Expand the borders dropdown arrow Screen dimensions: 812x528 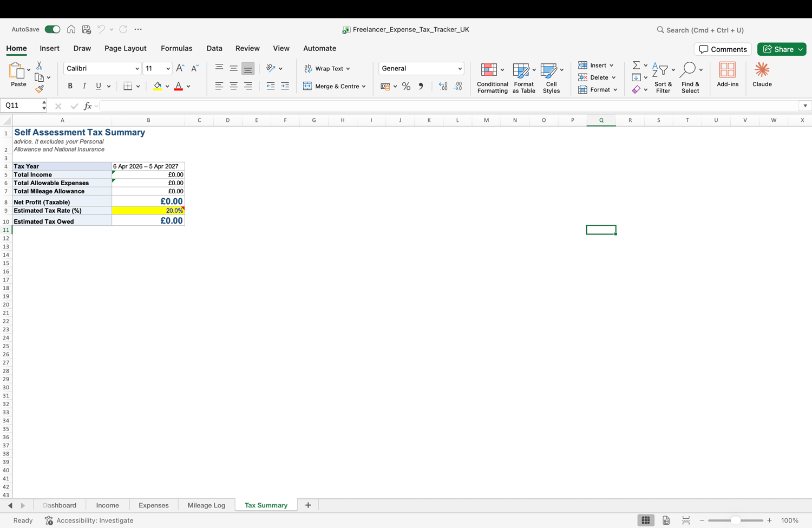(138, 87)
